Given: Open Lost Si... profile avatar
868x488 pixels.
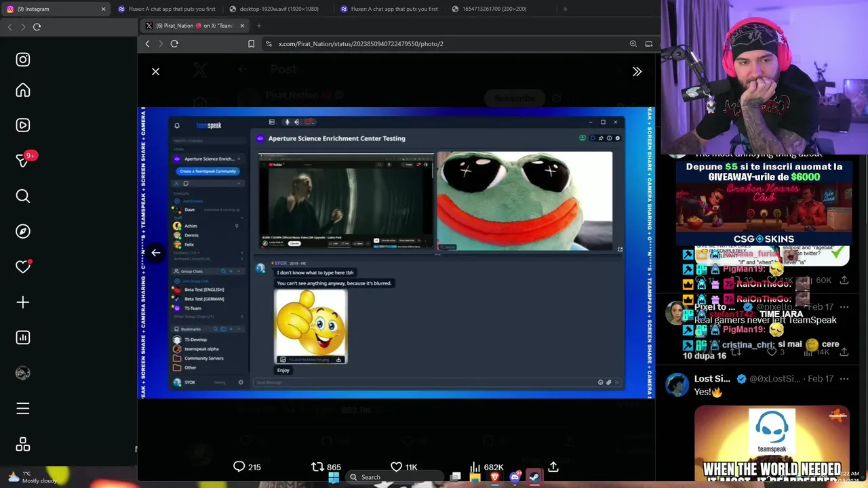Looking at the screenshot, I should [677, 384].
